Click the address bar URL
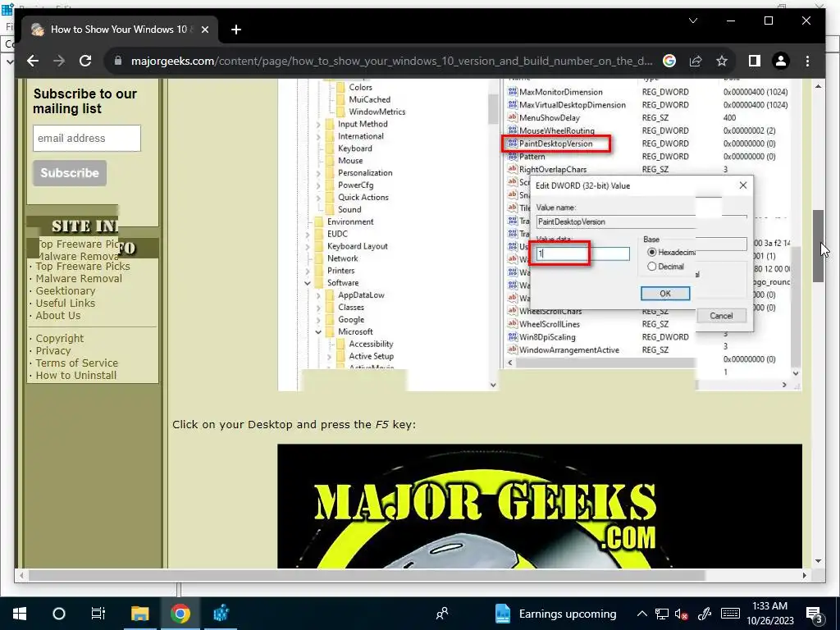Image resolution: width=840 pixels, height=630 pixels. tap(391, 61)
